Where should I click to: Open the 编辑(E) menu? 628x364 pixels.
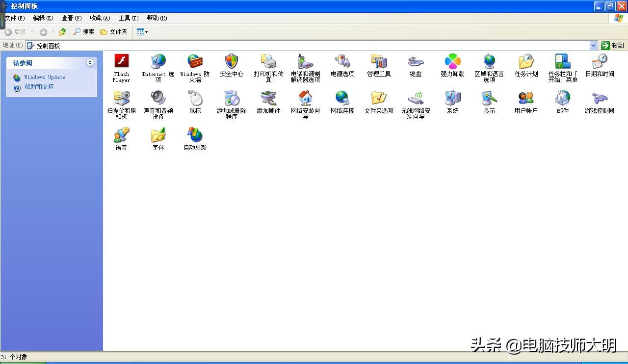43,18
